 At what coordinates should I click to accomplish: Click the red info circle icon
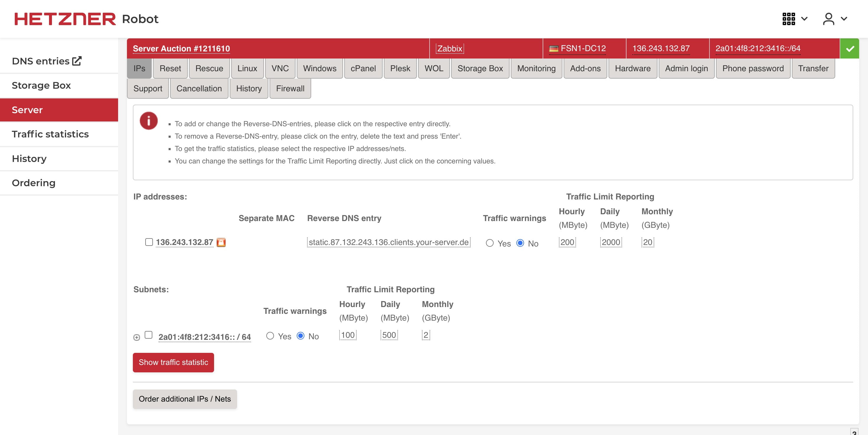[x=149, y=121]
